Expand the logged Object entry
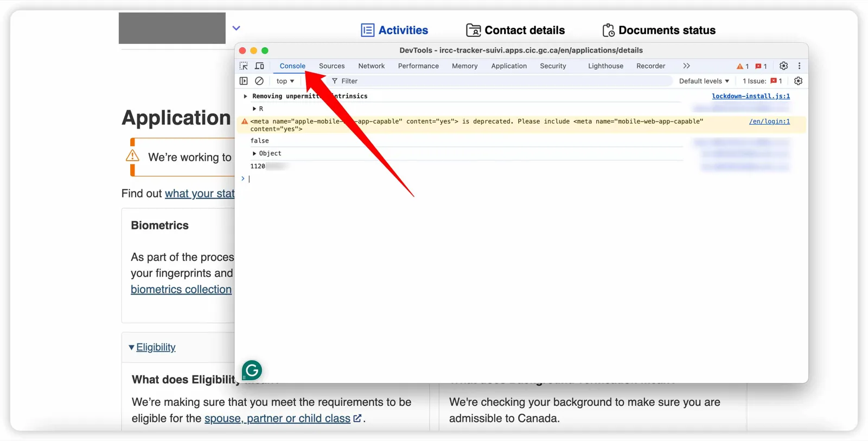This screenshot has width=868, height=441. (x=254, y=154)
